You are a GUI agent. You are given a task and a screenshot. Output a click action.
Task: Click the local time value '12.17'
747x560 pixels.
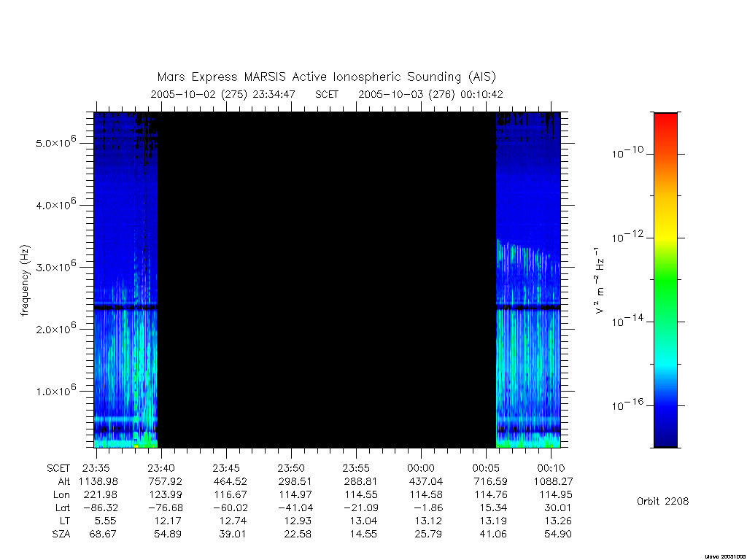point(168,521)
